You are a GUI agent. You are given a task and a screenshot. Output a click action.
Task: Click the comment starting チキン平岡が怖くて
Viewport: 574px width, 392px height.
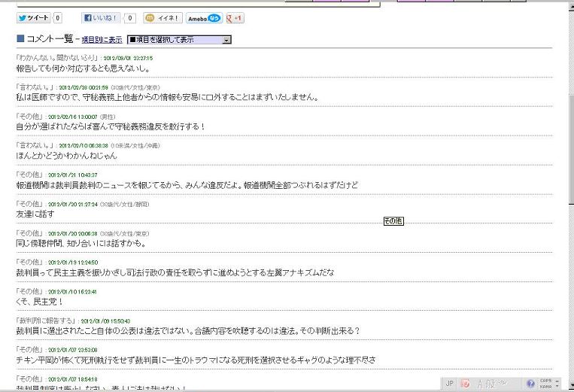coord(196,360)
